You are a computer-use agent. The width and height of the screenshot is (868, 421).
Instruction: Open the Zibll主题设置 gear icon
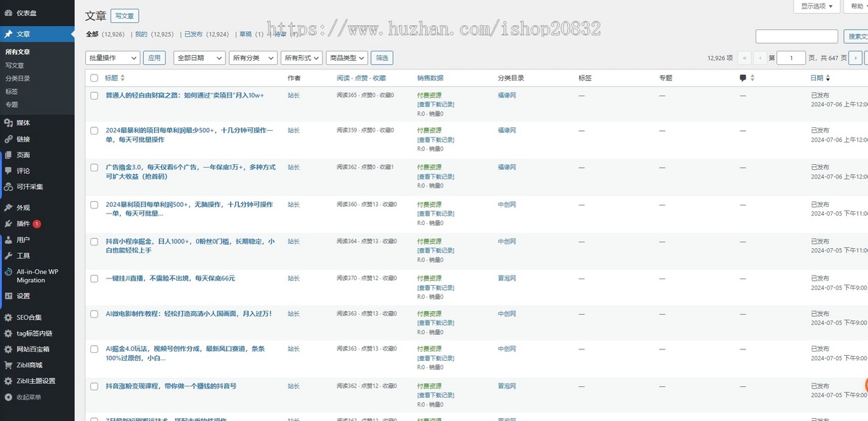pyautogui.click(x=8, y=380)
